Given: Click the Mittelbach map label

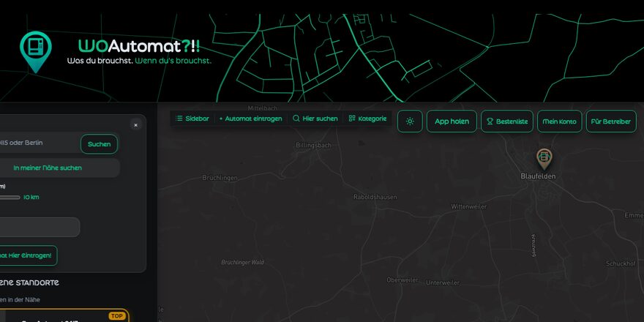Looking at the screenshot, I should 263,108.
